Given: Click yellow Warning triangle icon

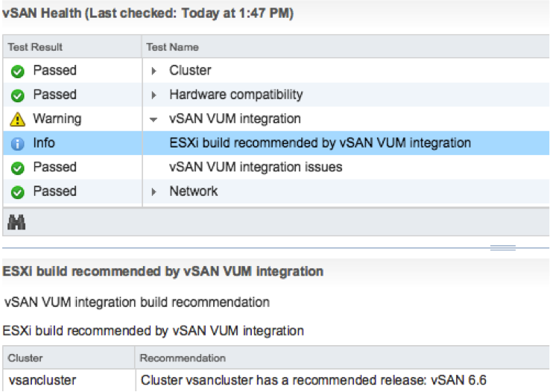Looking at the screenshot, I should [x=18, y=119].
